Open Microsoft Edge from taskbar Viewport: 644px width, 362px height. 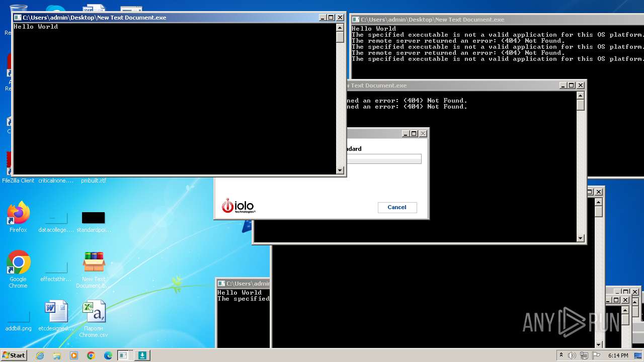(108, 355)
